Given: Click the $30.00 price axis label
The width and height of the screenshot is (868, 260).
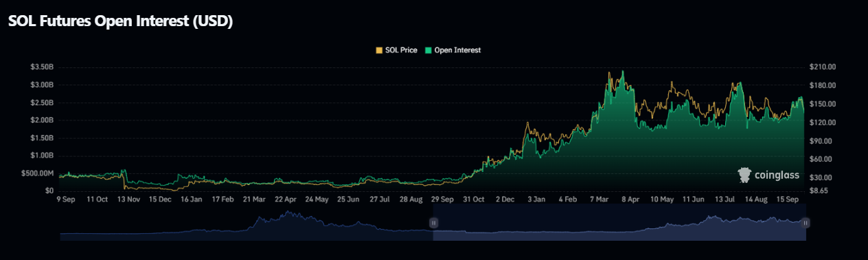Looking at the screenshot, I should pyautogui.click(x=821, y=177).
